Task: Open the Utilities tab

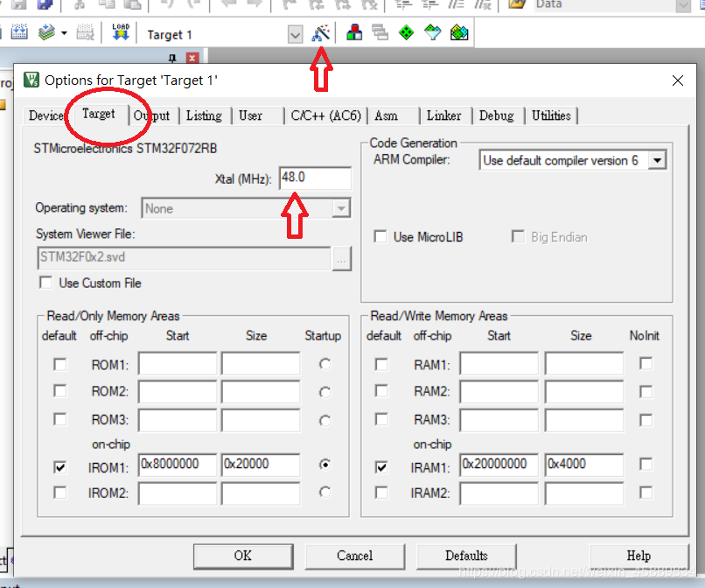Action: tap(551, 115)
